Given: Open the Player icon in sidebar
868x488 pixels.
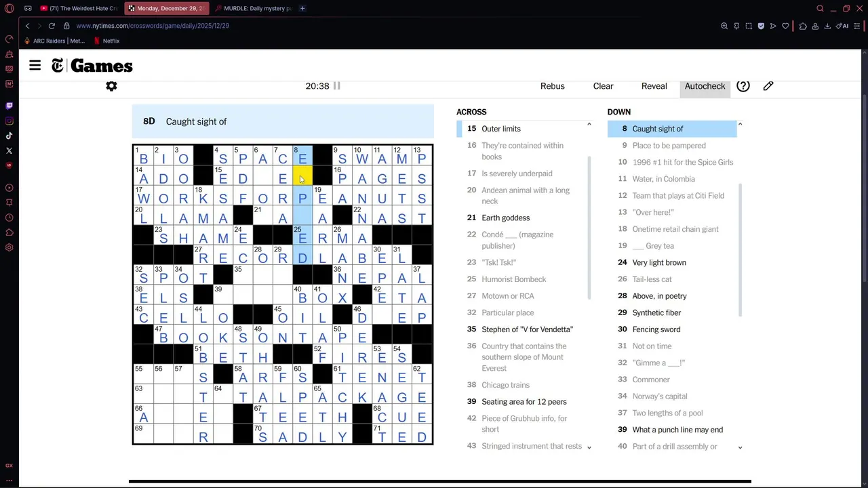Looking at the screenshot, I should (9, 188).
